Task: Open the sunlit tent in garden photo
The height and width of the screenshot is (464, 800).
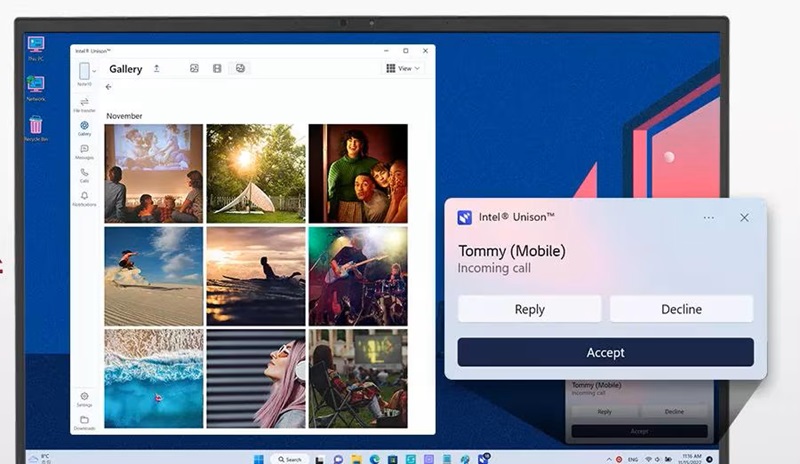Action: pyautogui.click(x=256, y=174)
